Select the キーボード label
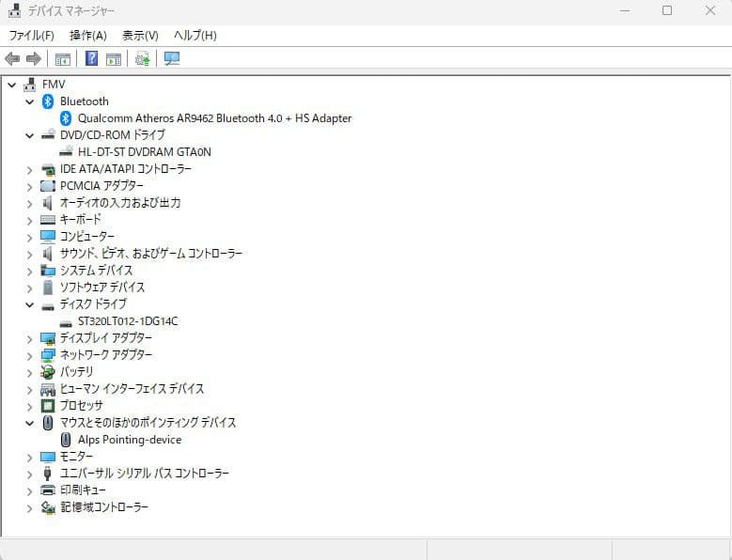Viewport: 732px width, 560px height. (80, 219)
